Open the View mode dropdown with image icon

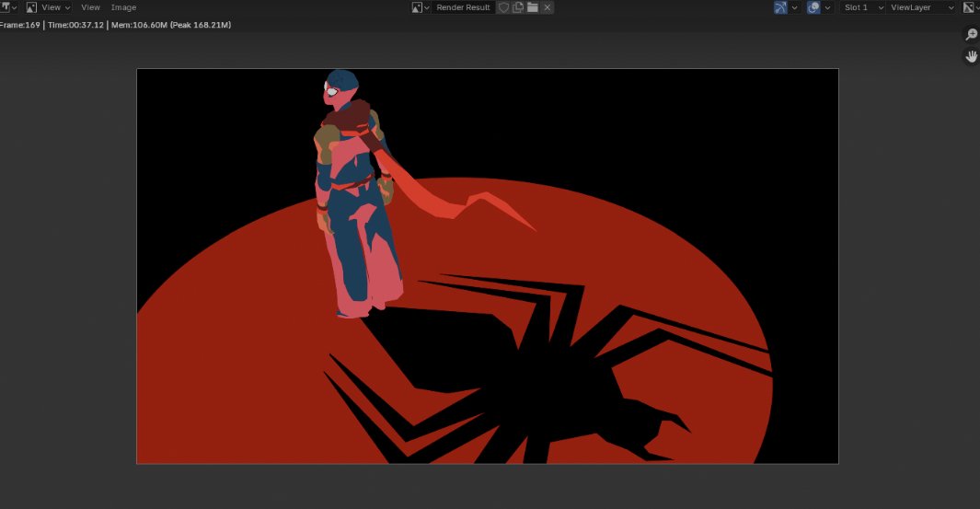coord(48,7)
